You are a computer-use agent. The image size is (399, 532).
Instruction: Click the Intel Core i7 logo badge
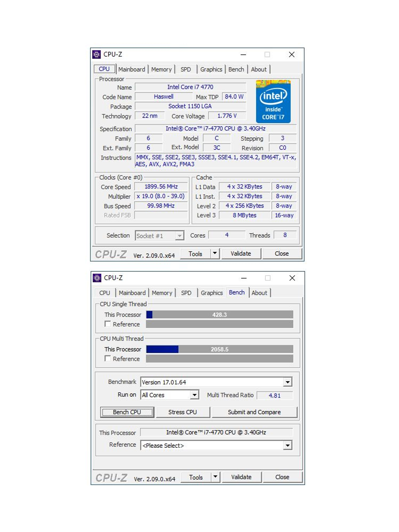(273, 101)
